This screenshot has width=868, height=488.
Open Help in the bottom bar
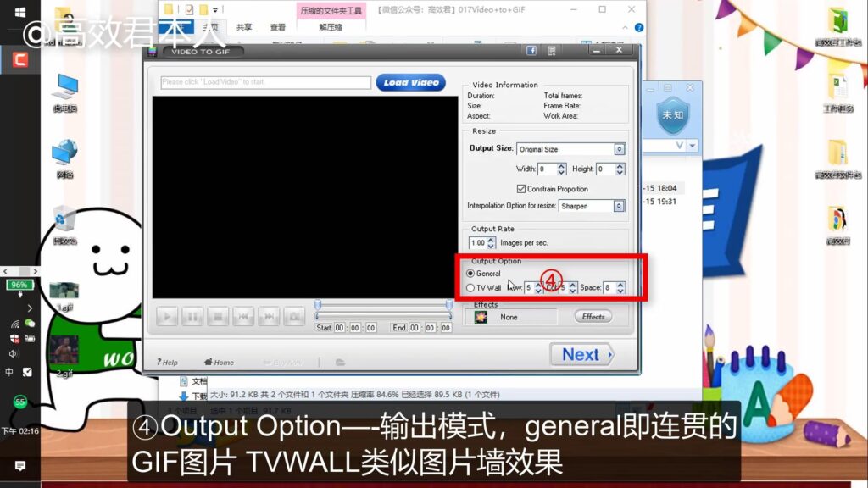[167, 363]
